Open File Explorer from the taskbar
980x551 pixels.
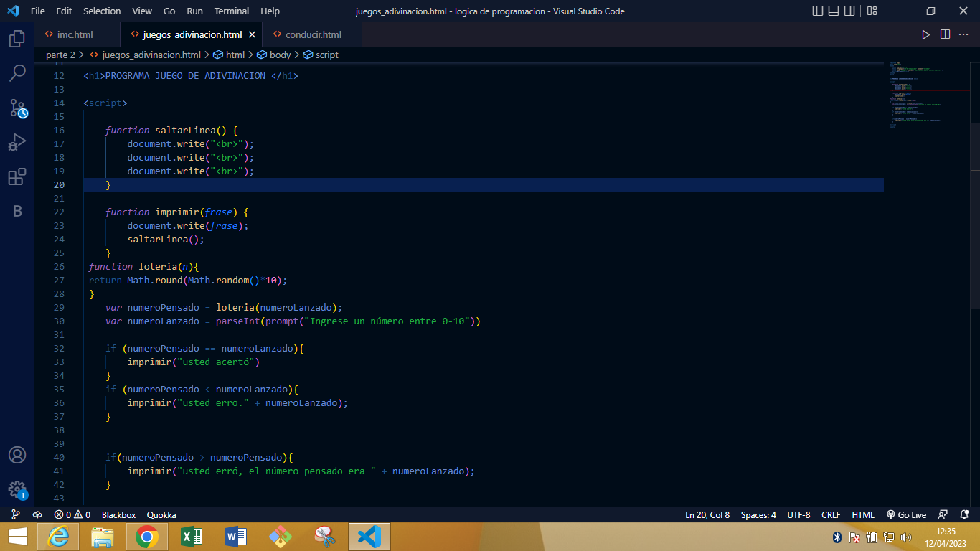(103, 537)
